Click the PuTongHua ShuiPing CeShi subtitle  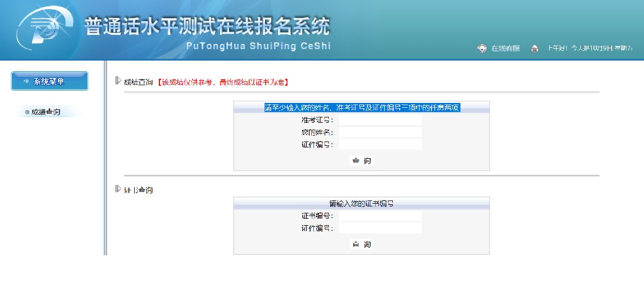[x=259, y=46]
